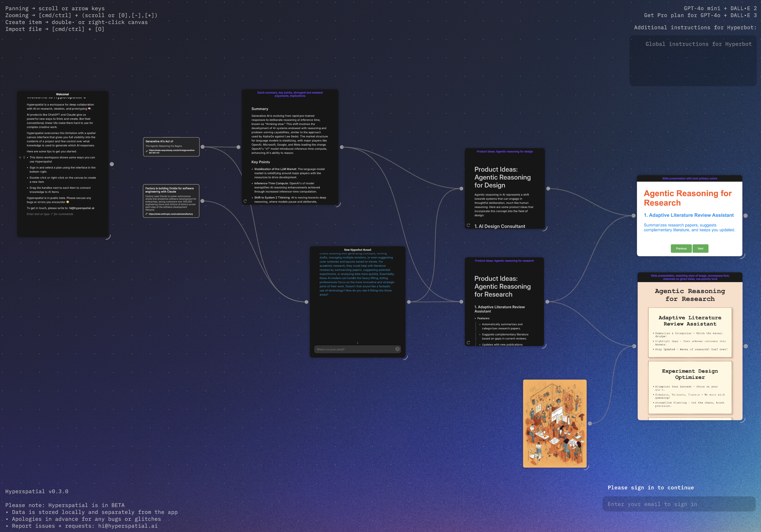761x532 pixels.
Task: Click link icon on Generative AI's Act o1 card
Action: pos(147,151)
